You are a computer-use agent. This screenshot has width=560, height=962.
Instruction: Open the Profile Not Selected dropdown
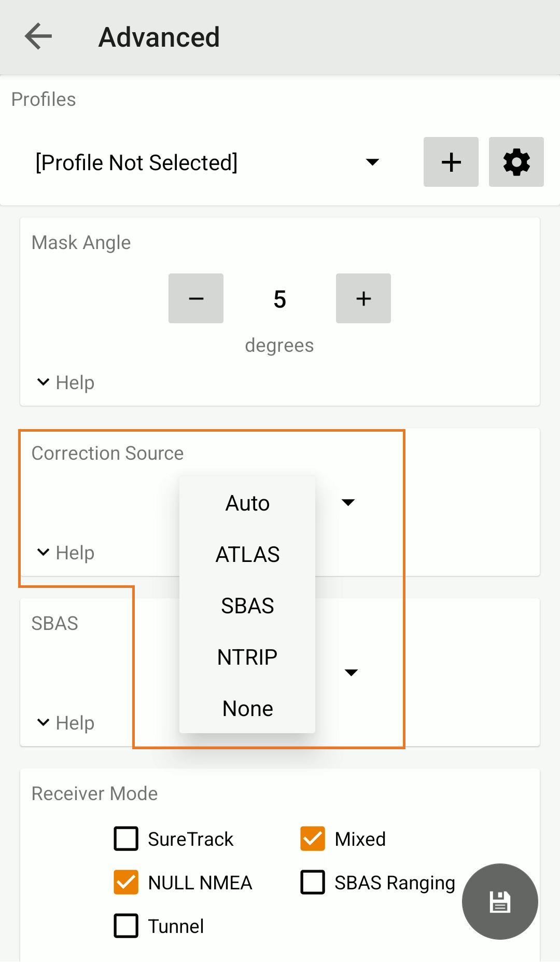click(207, 162)
